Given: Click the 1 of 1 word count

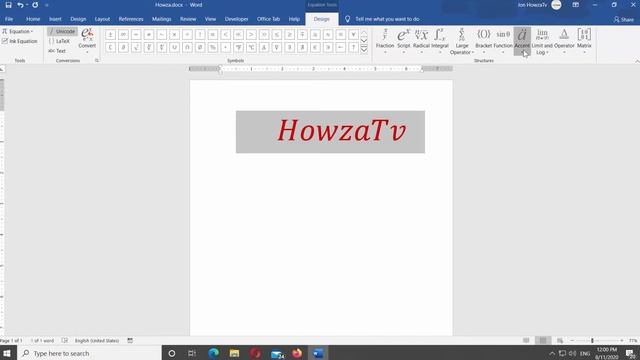Looking at the screenshot, I should pos(42,340).
